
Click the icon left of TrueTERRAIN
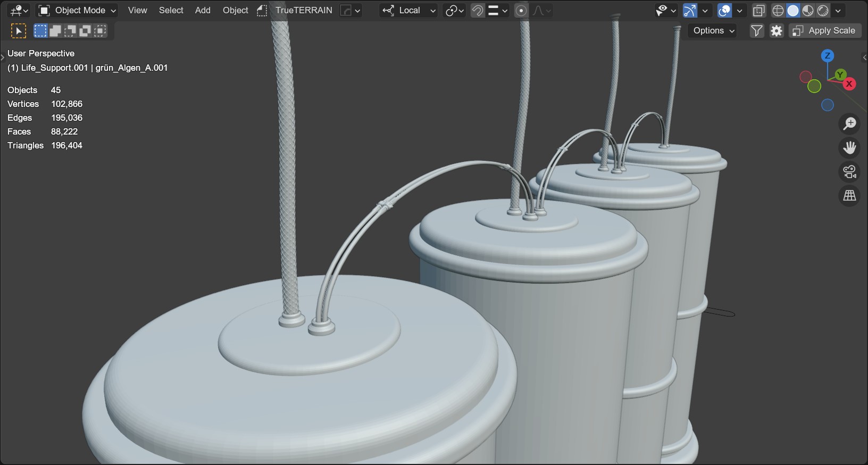tap(262, 10)
